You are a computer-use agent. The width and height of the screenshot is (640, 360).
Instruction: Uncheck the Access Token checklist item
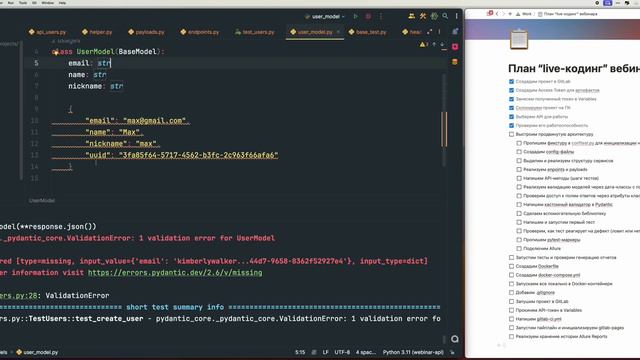(511, 90)
